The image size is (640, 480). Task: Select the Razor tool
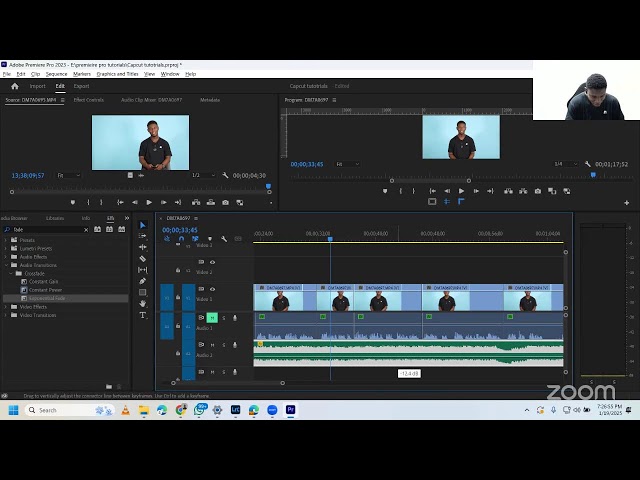[142, 258]
